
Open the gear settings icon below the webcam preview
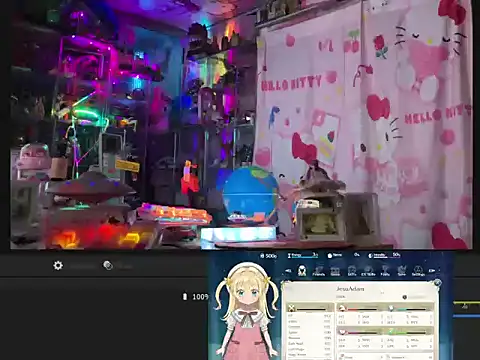pyautogui.click(x=58, y=265)
